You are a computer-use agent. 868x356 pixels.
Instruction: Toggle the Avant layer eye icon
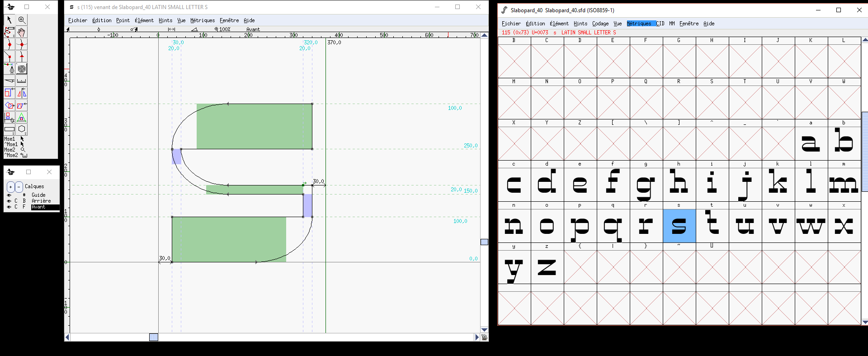(x=9, y=207)
